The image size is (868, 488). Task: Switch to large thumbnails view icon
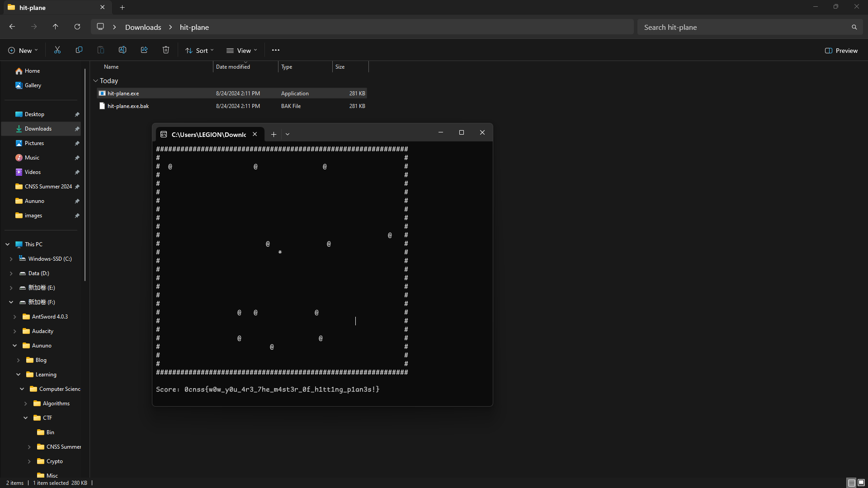[861, 483]
